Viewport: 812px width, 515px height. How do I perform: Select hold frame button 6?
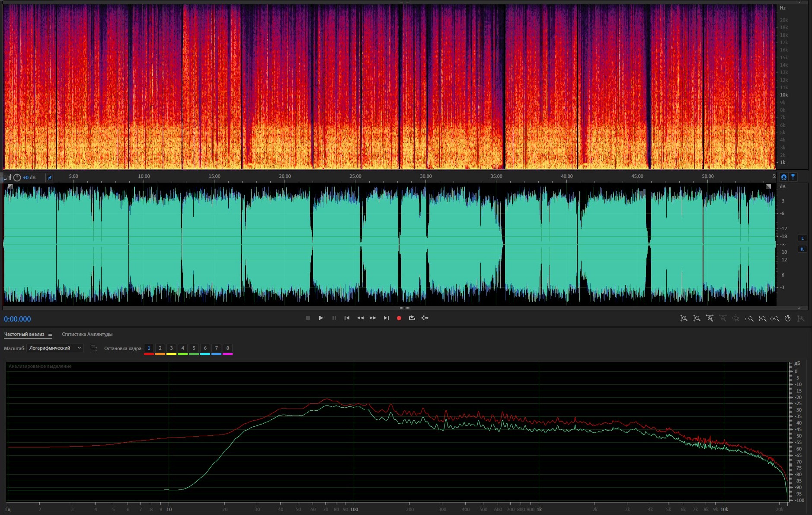(205, 348)
